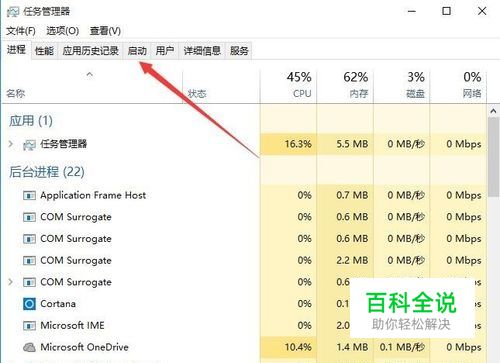The height and width of the screenshot is (363, 500).
Task: Open the 查看(V) menu
Action: 105,31
